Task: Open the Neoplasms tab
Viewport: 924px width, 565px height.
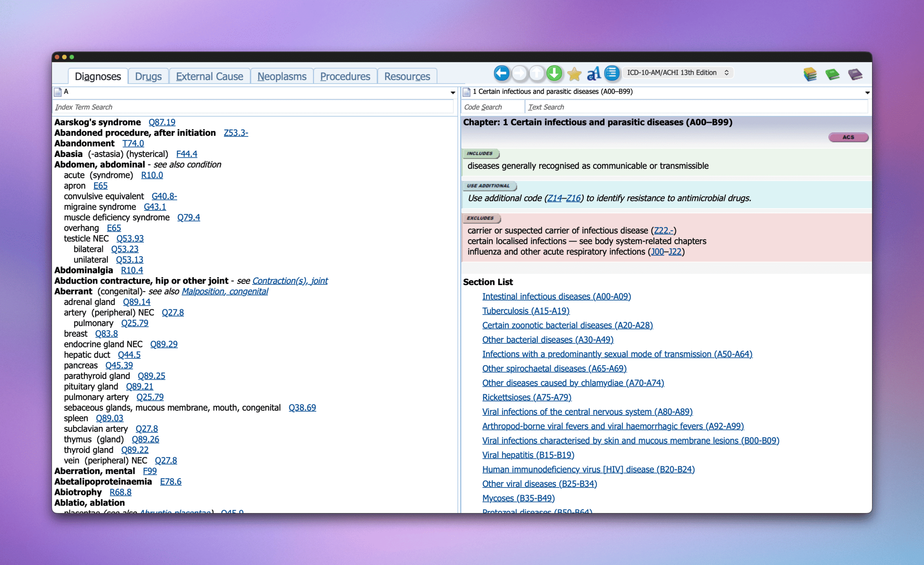Action: (282, 76)
